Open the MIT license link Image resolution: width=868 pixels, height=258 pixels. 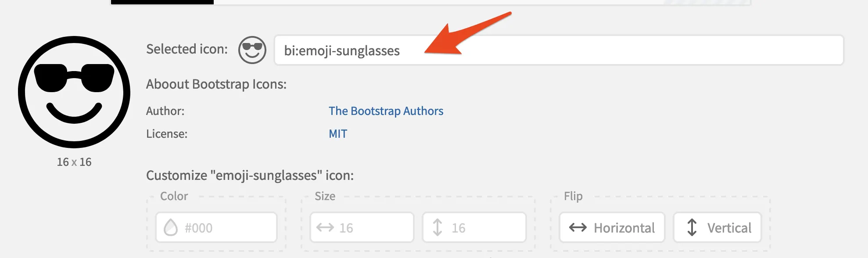(x=338, y=134)
